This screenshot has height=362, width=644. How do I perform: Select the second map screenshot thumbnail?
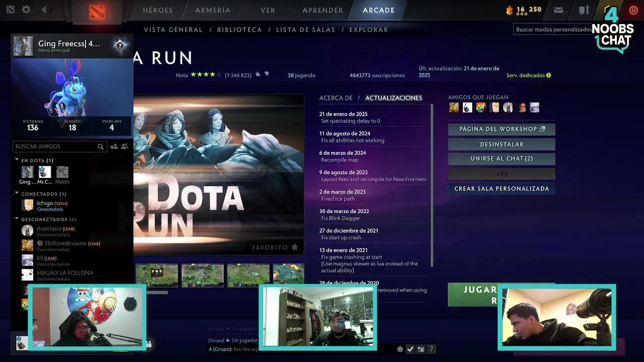(202, 275)
